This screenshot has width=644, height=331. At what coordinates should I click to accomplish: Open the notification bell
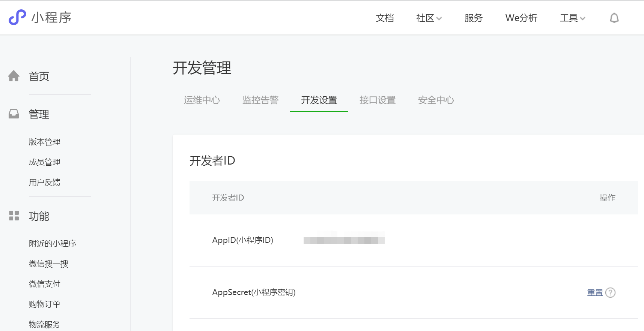[x=614, y=18]
